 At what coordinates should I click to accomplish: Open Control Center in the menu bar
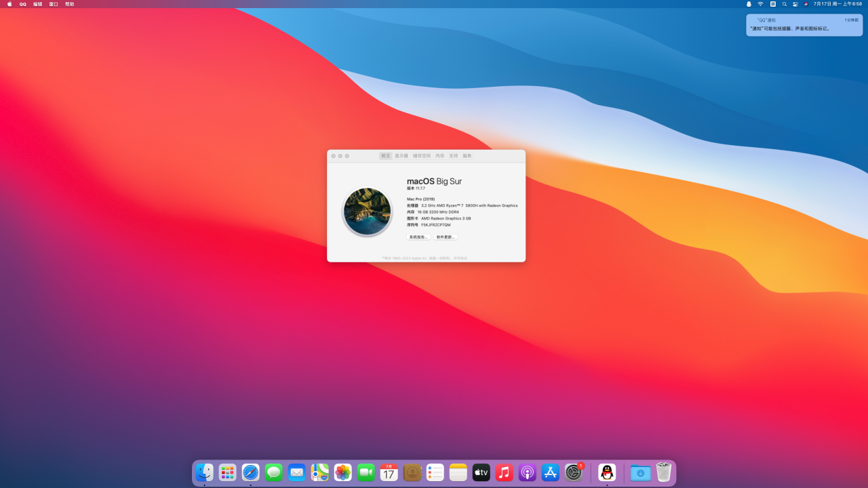795,4
